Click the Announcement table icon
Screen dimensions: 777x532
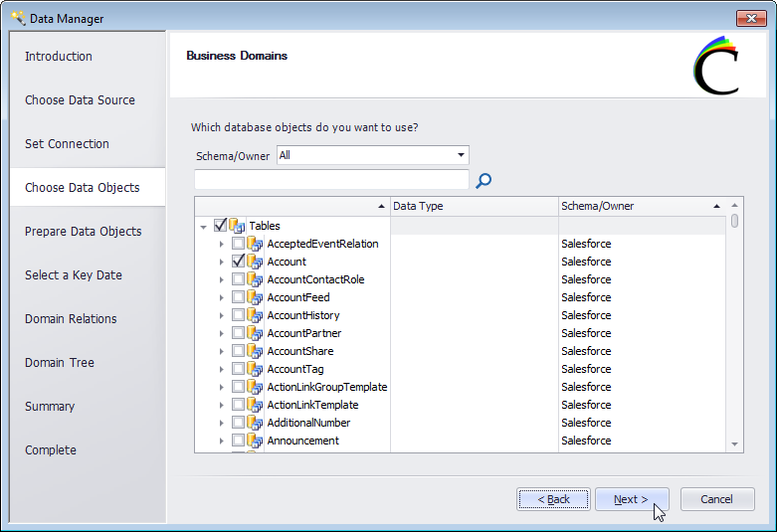click(x=256, y=441)
